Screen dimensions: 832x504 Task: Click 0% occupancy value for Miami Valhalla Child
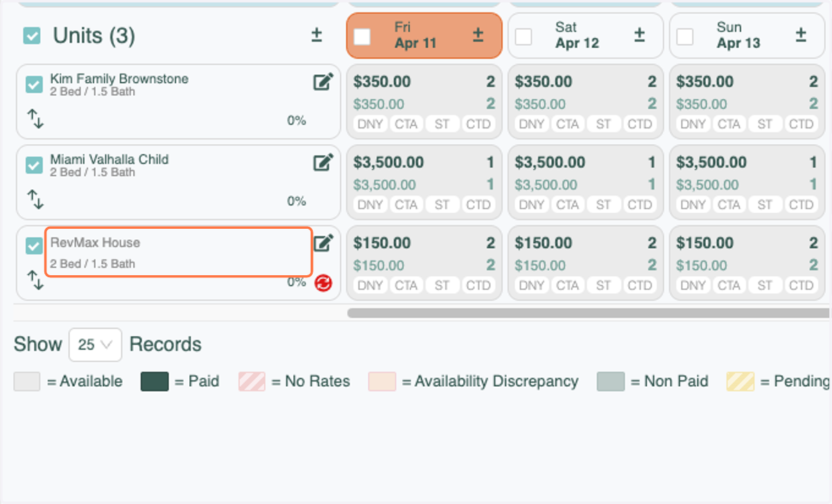(297, 201)
